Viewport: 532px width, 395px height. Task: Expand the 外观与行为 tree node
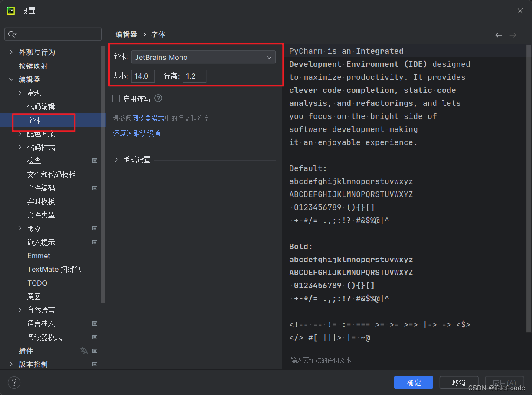pos(11,52)
